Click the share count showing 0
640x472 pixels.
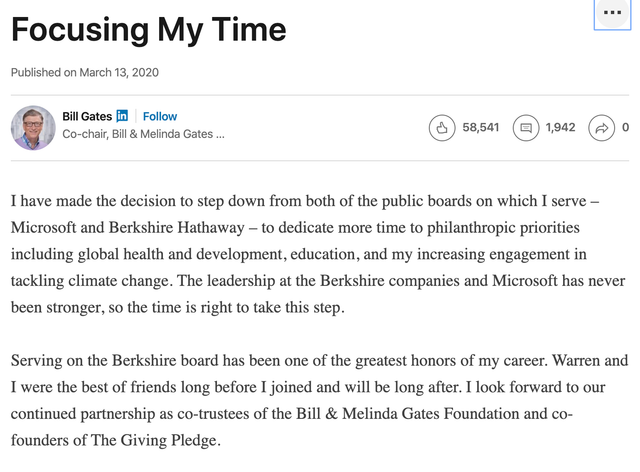(x=625, y=127)
